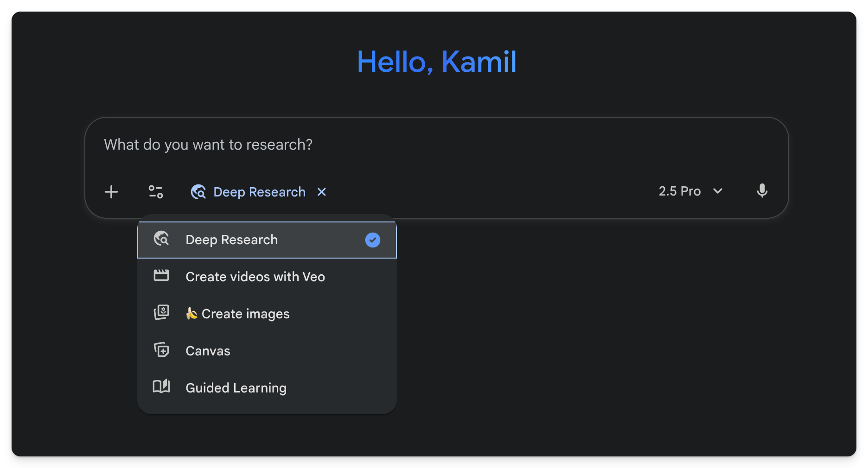Viewport: 868px width, 468px height.
Task: Open the 2.5 Pro model selector
Action: pos(691,191)
